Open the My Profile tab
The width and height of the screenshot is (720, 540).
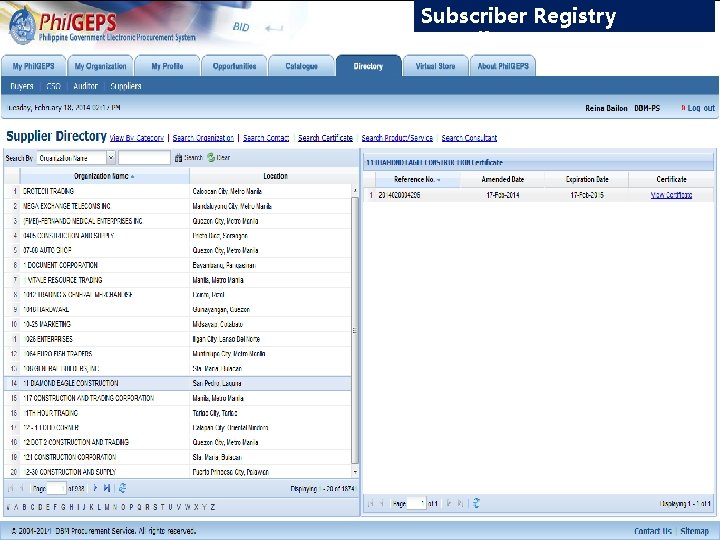[168, 66]
